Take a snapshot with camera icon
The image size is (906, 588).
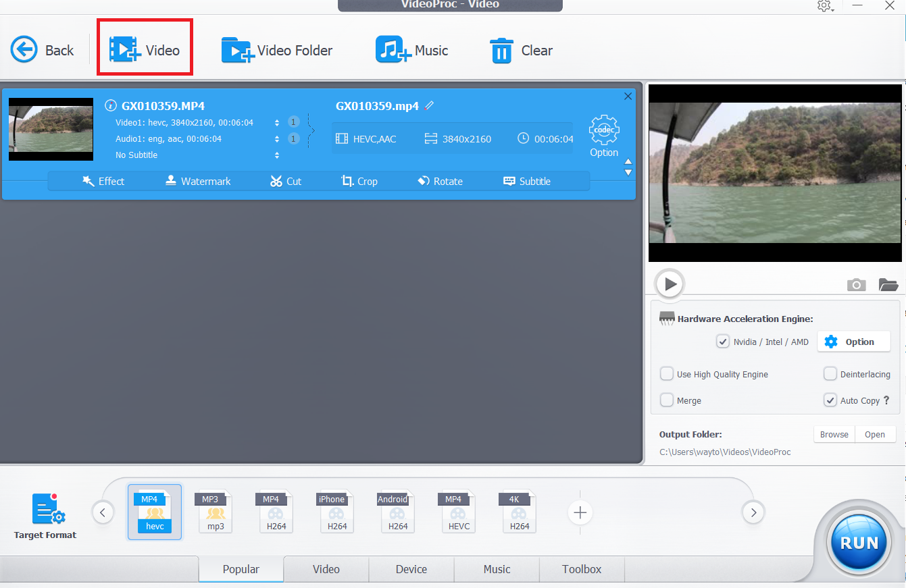(x=856, y=285)
